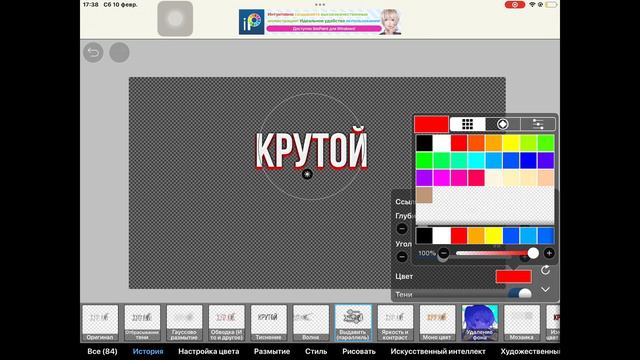Viewport: 640px width, 360px height.
Task: Open the color palette grid tab
Action: point(467,124)
